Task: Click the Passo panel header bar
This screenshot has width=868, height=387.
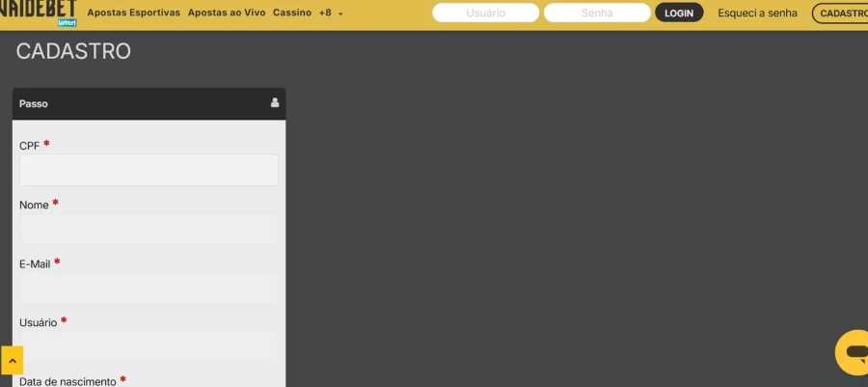Action: coord(145,103)
